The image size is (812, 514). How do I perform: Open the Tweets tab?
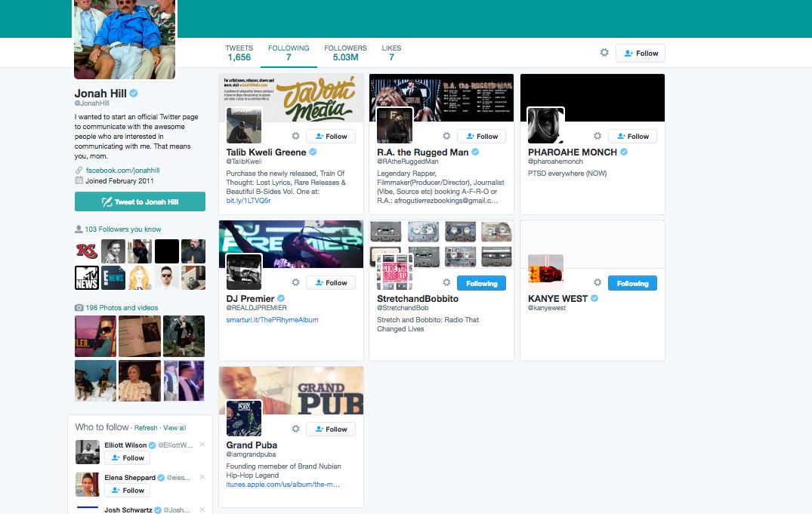tap(239, 53)
